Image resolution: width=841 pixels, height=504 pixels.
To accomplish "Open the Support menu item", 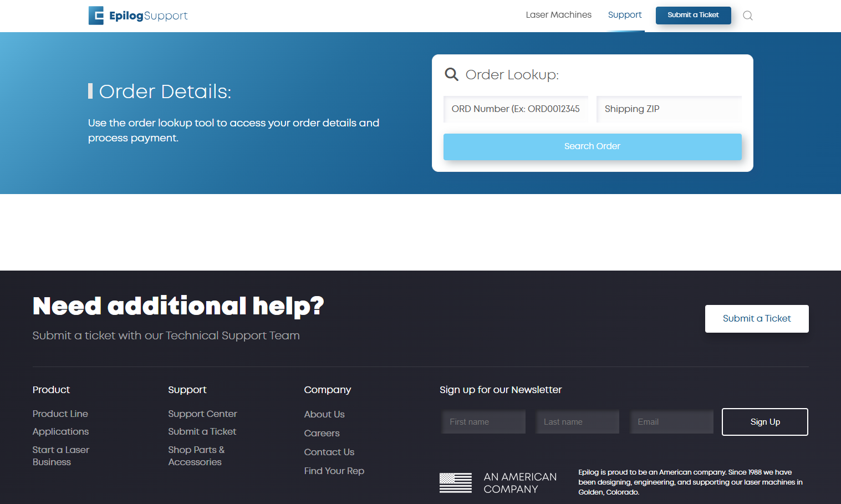I will (x=625, y=15).
